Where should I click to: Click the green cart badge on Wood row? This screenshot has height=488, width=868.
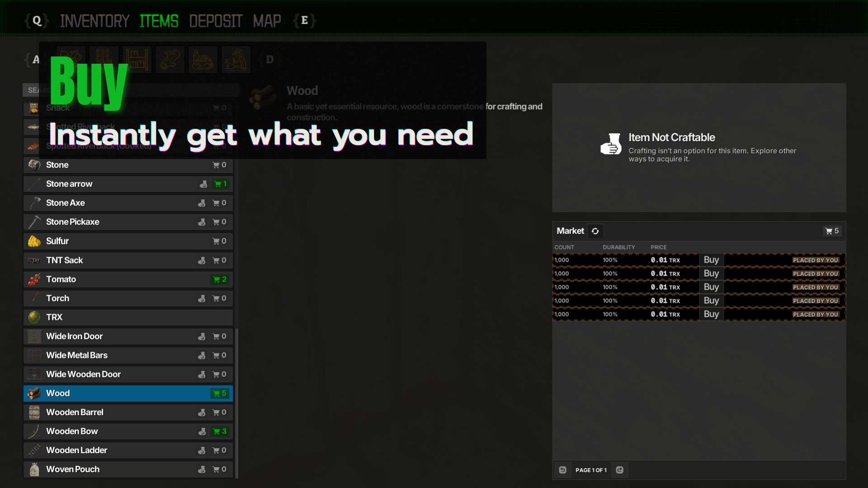[x=220, y=393]
